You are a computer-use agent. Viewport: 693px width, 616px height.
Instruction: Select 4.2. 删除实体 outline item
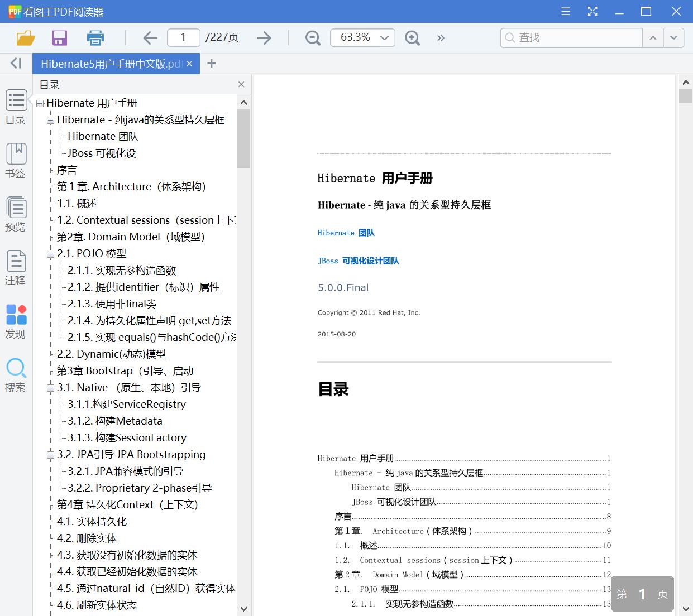[x=87, y=538]
